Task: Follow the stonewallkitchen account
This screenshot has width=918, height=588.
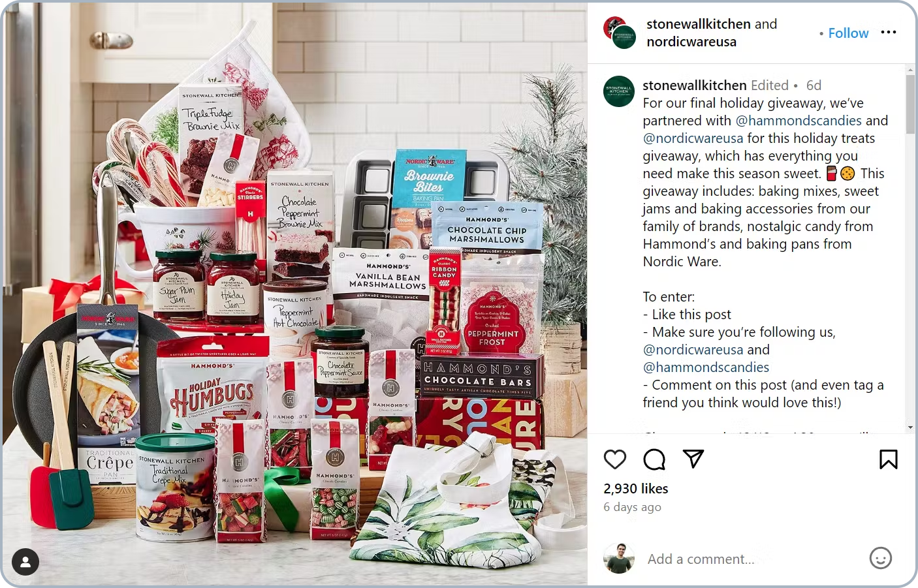Action: 848,33
